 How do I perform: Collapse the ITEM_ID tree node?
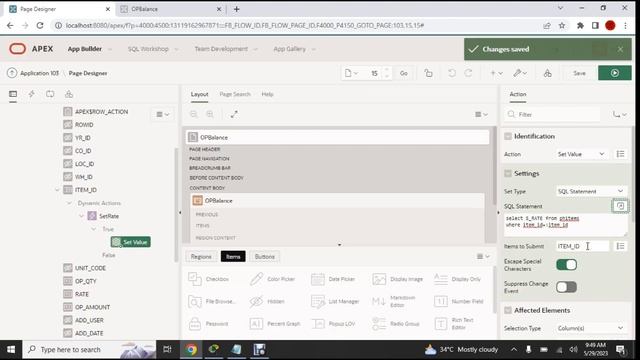57,190
